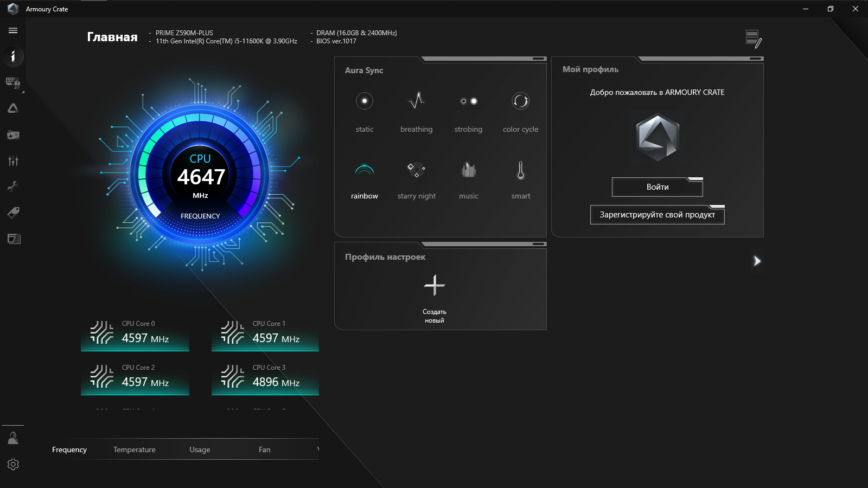
Task: Open Settings gear in the sidebar
Action: point(13,464)
